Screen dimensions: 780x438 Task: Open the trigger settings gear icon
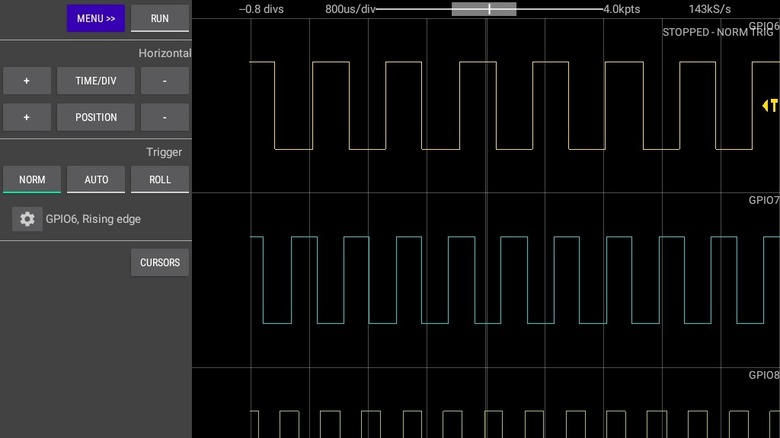click(27, 219)
